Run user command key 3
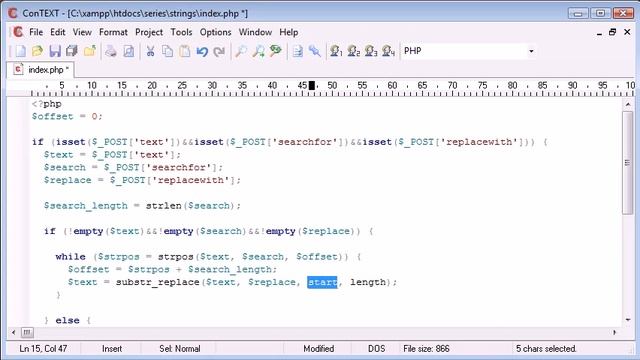The width and height of the screenshot is (640, 360). pos(371,51)
